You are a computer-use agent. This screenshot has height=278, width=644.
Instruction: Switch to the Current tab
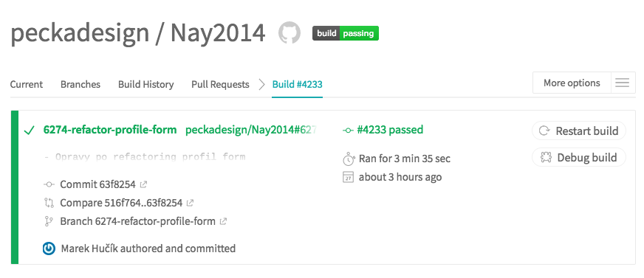click(27, 85)
